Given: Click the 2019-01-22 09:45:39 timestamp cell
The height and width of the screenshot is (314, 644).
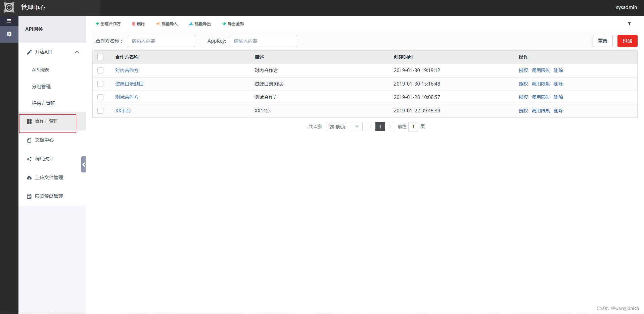Looking at the screenshot, I should [417, 111].
